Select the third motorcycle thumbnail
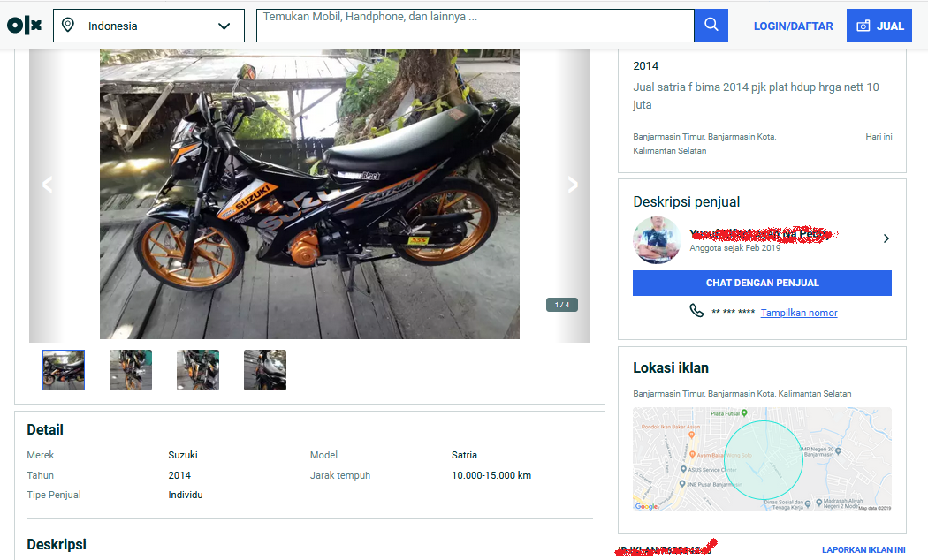The image size is (928, 560). 198,369
